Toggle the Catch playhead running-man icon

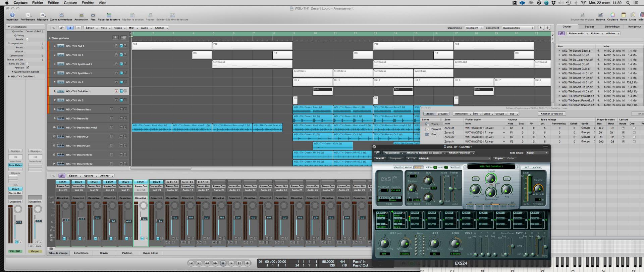tap(70, 28)
